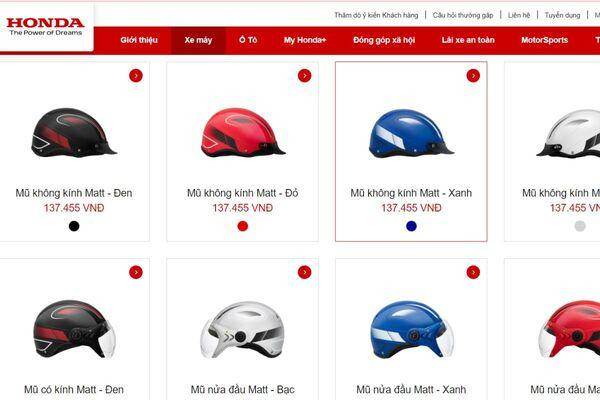This screenshot has width=600, height=400.
Task: Open arrow icon on Matt - Đỏ helmet card
Action: [305, 76]
